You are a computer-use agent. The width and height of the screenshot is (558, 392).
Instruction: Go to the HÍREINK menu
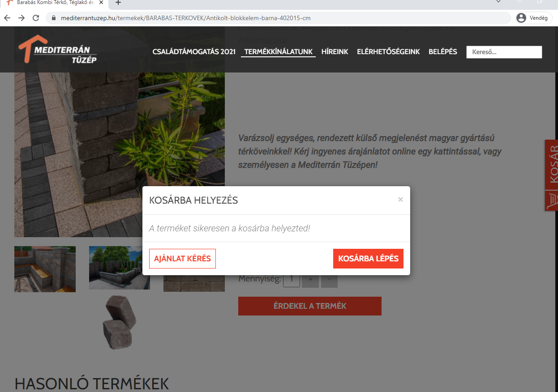click(335, 52)
